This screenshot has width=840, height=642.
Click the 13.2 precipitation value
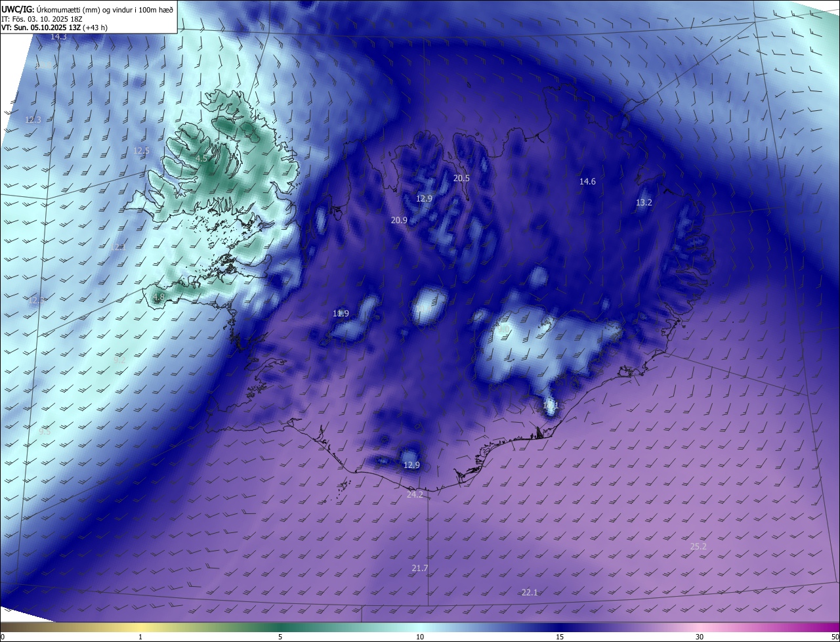644,202
